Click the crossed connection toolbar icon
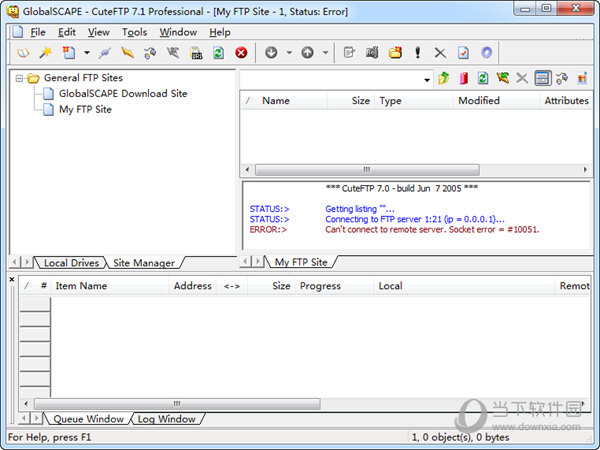 (173, 52)
